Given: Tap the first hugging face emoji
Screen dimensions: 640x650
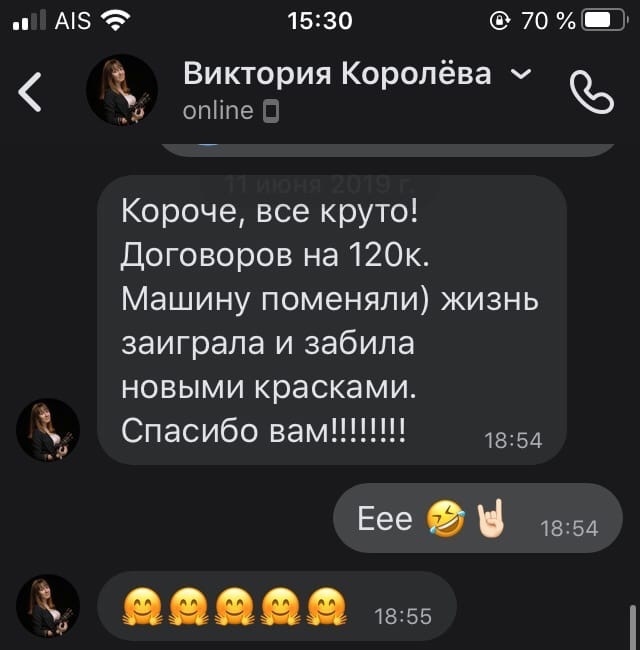Looking at the screenshot, I should pyautogui.click(x=143, y=606).
